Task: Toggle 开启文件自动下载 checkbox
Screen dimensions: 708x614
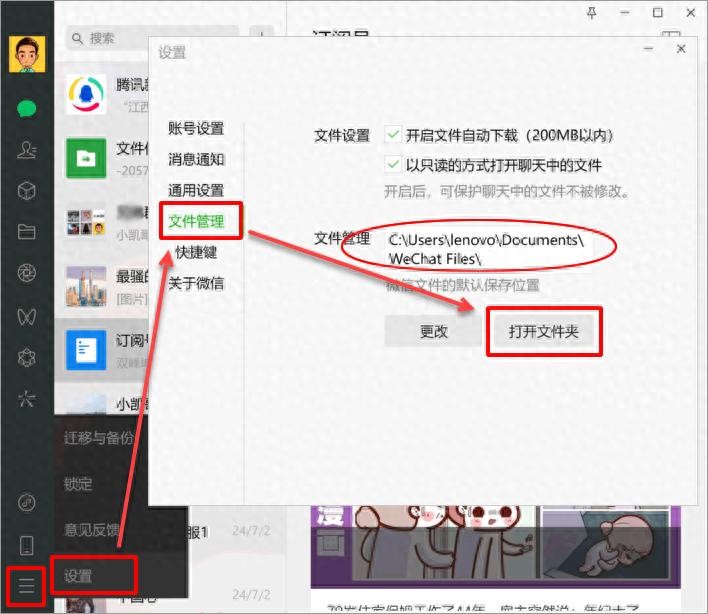Action: click(394, 135)
